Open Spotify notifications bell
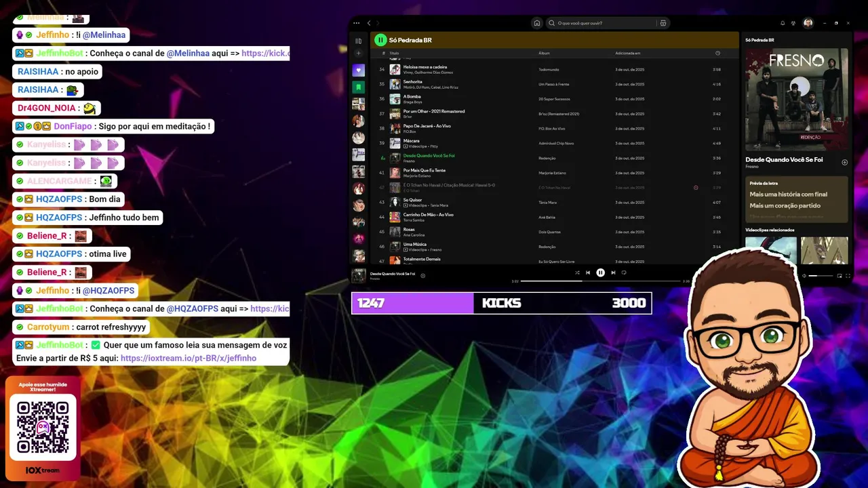868x488 pixels. pyautogui.click(x=783, y=23)
